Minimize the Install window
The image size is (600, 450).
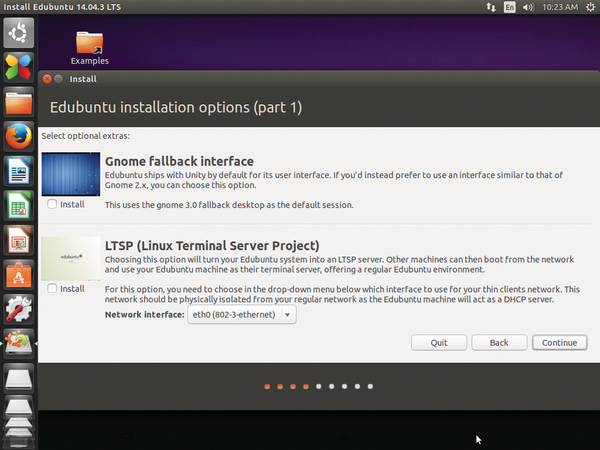[x=58, y=79]
